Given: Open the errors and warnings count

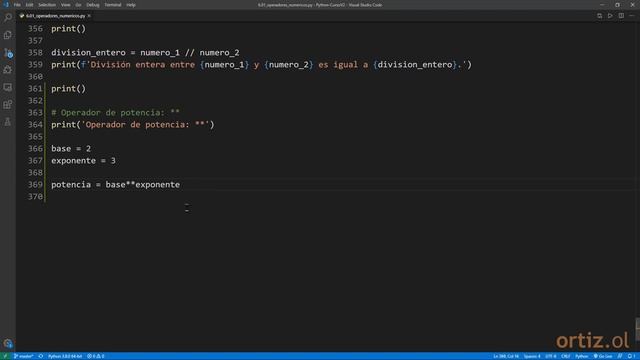Looking at the screenshot, I should [96, 356].
